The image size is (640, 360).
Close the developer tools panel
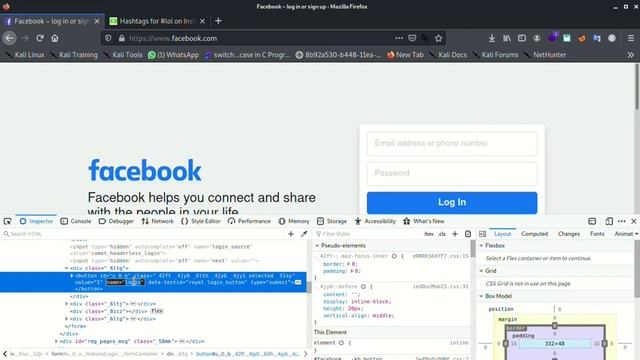(x=634, y=221)
